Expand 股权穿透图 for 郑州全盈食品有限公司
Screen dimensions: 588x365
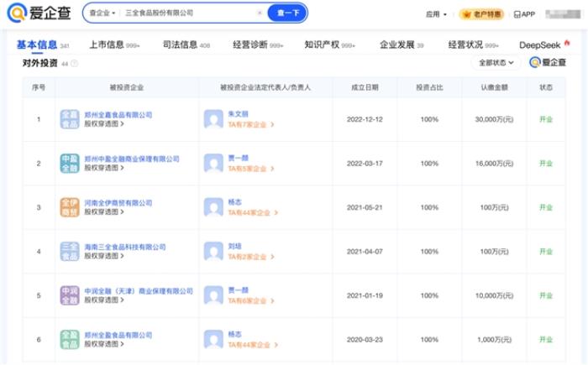(x=104, y=344)
